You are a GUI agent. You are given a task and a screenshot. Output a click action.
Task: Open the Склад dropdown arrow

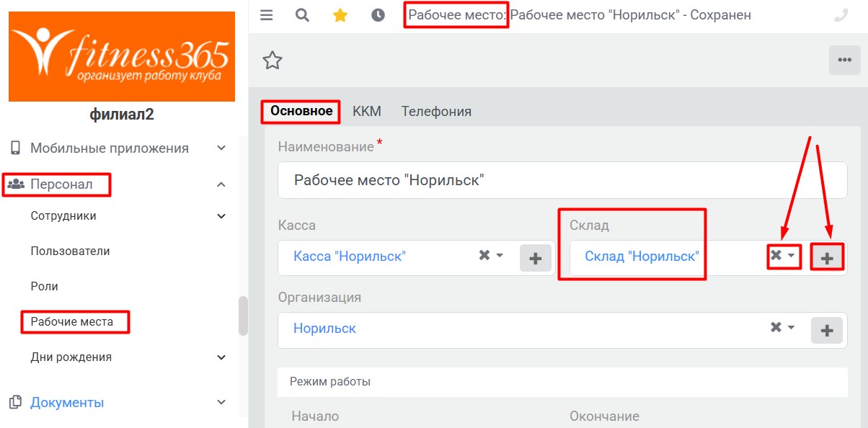tap(792, 256)
